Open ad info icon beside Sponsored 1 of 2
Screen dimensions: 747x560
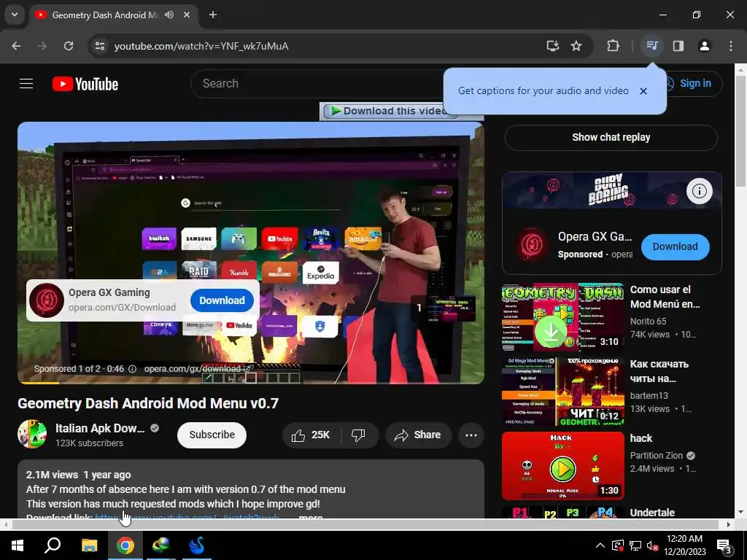point(133,369)
